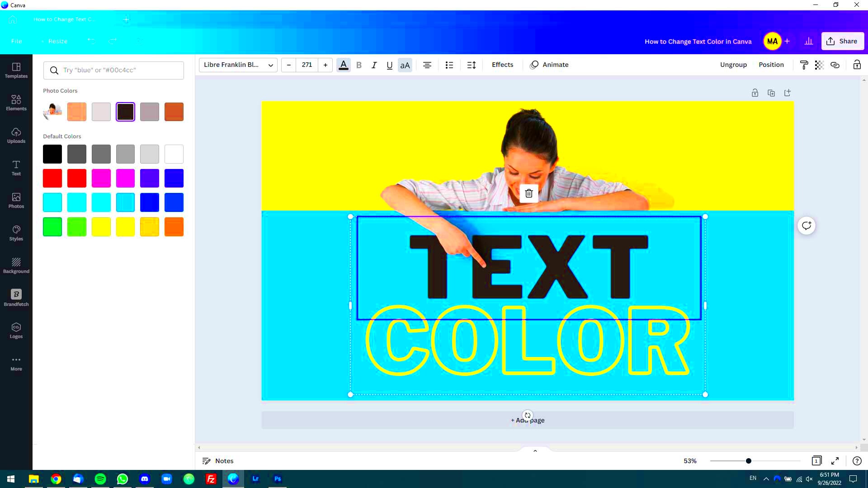The height and width of the screenshot is (488, 868).
Task: Click the zoom slider handle
Action: 749,461
